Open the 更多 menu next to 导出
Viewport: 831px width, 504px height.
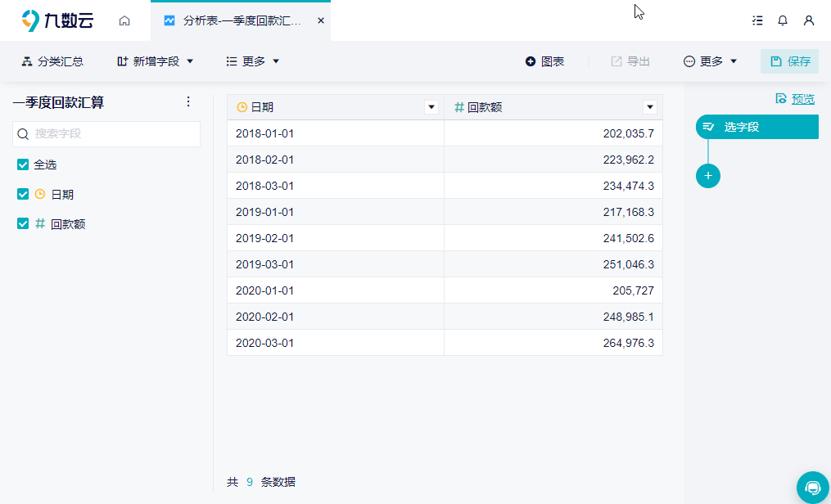(710, 61)
